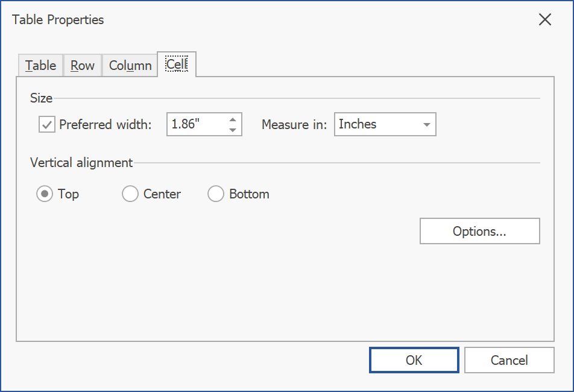
Task: Click the Vertical alignment group heading
Action: coord(81,163)
